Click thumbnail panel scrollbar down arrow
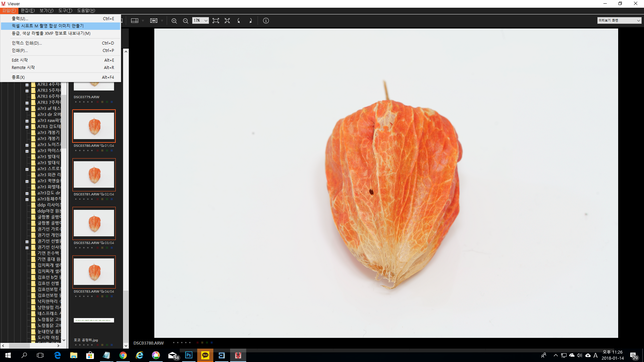 click(126, 346)
